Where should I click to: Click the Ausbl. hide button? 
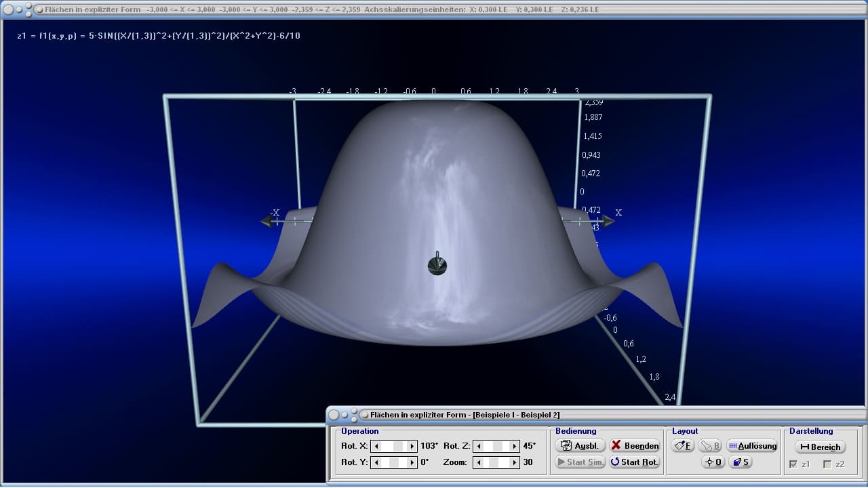click(580, 445)
